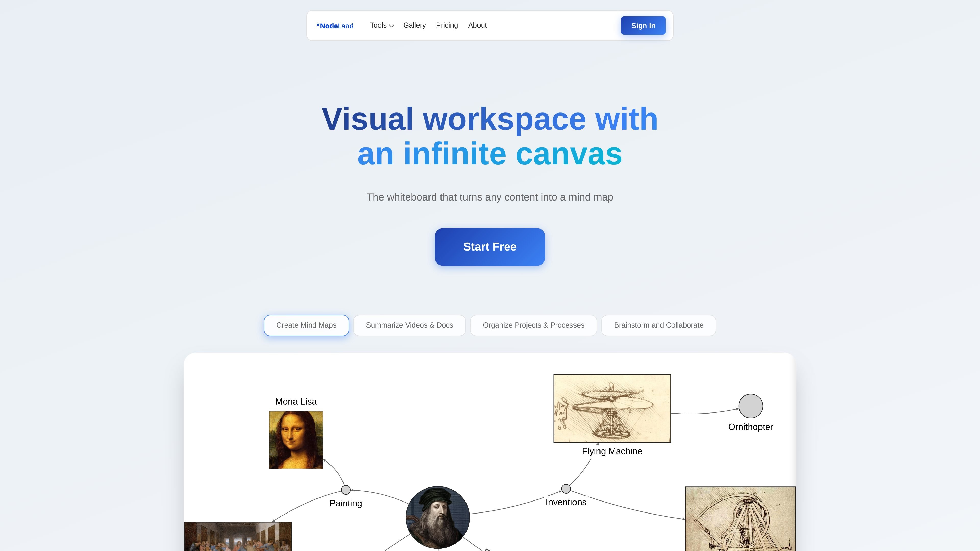Select the Create Mind Maps tab

tap(306, 325)
